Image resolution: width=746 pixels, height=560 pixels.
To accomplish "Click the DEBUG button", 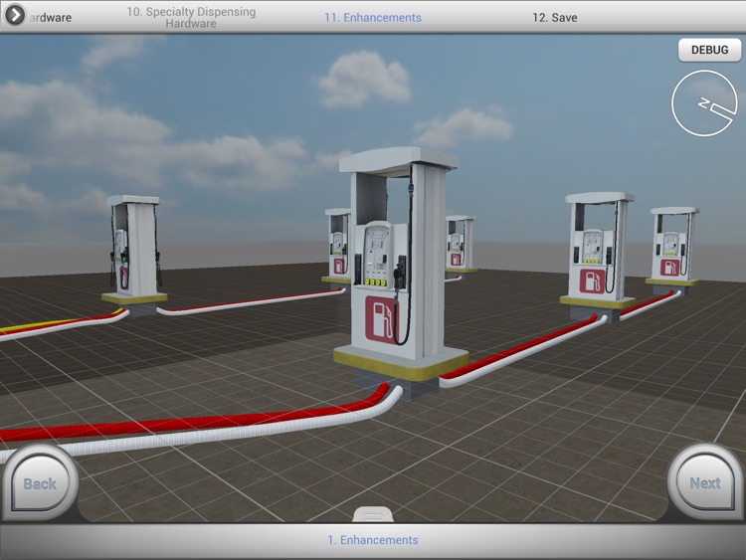I will (709, 50).
